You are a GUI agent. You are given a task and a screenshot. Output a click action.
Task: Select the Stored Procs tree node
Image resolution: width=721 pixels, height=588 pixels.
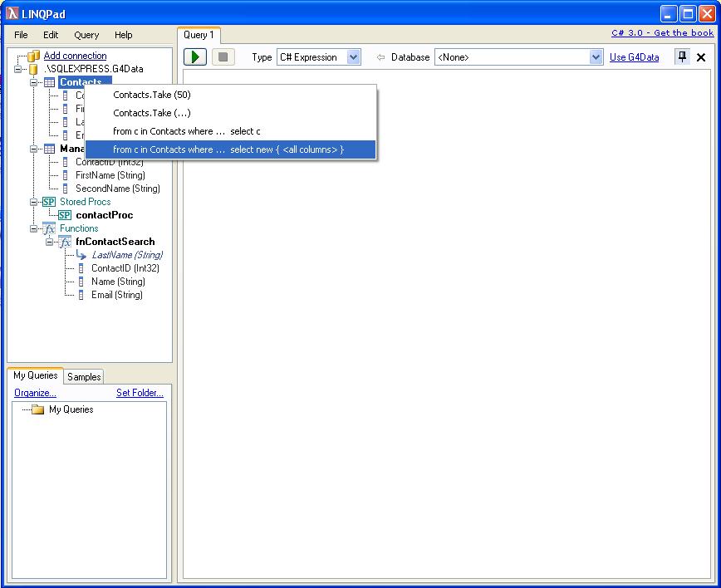point(85,202)
